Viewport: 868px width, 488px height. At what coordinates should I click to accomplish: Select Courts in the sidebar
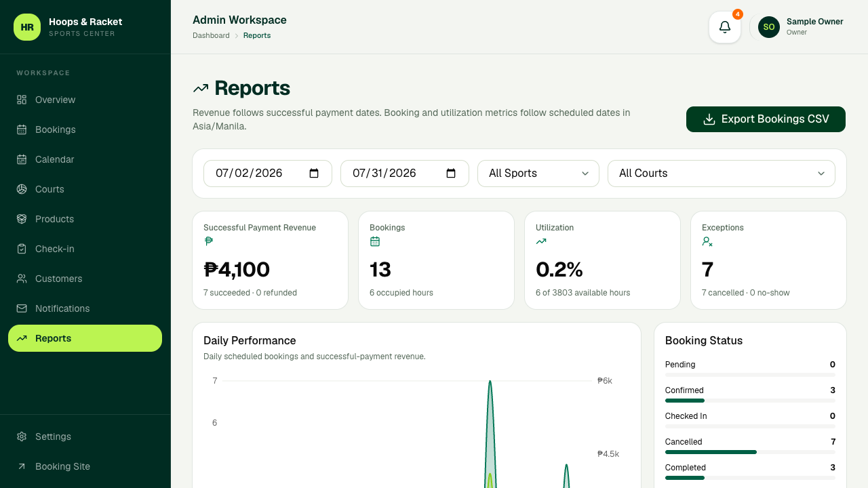pyautogui.click(x=85, y=189)
